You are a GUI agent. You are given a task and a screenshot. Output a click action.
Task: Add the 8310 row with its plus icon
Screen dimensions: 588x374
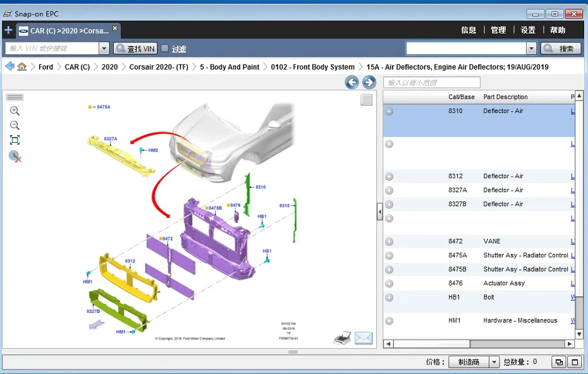389,111
